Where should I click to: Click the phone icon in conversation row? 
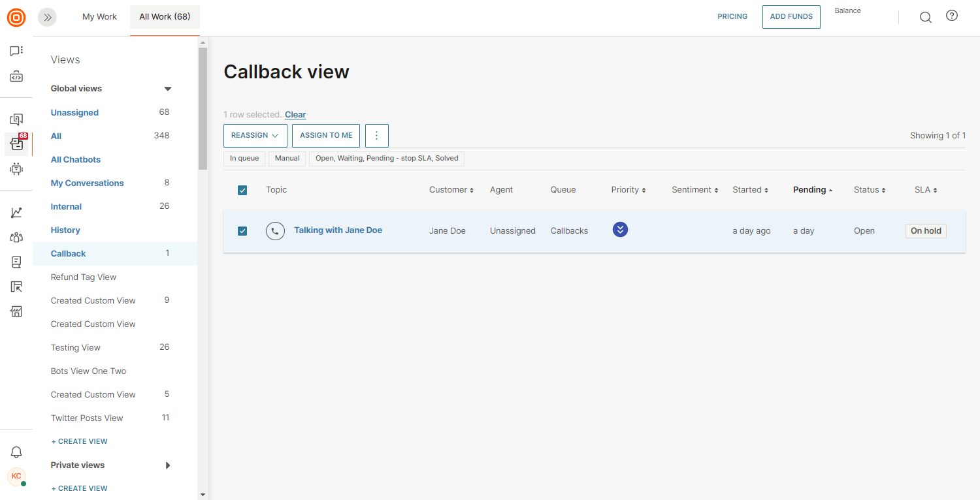(x=275, y=231)
